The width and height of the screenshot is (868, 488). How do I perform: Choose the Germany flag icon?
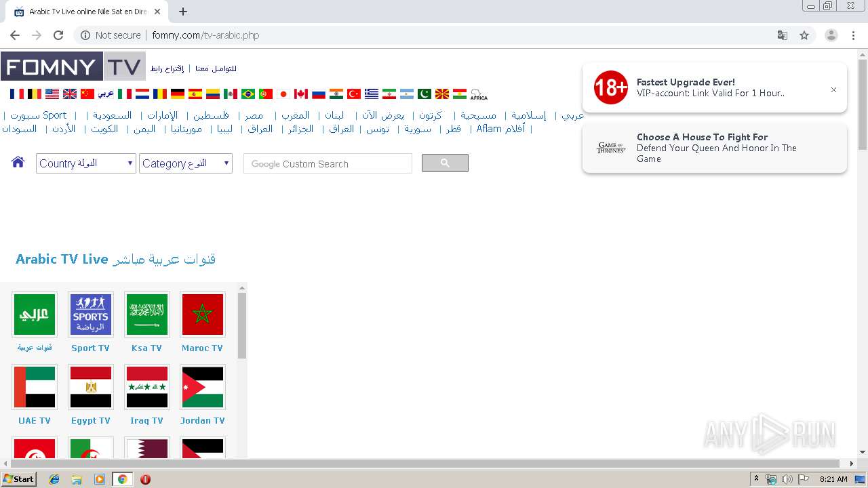(178, 94)
